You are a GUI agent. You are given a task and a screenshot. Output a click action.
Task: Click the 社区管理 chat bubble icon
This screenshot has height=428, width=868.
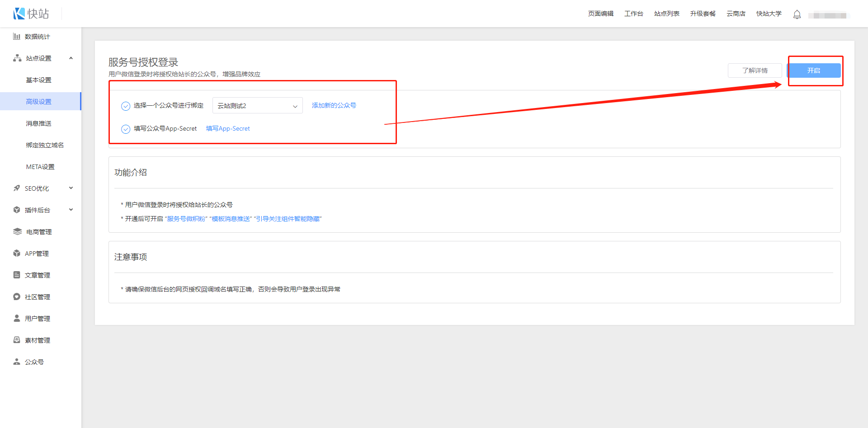pos(17,296)
